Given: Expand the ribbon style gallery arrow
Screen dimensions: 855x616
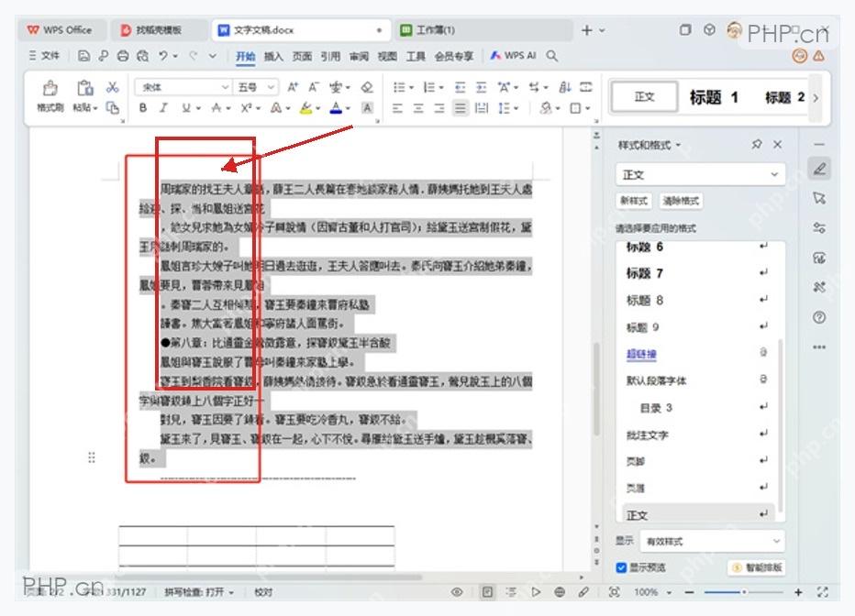Looking at the screenshot, I should coord(816,98).
